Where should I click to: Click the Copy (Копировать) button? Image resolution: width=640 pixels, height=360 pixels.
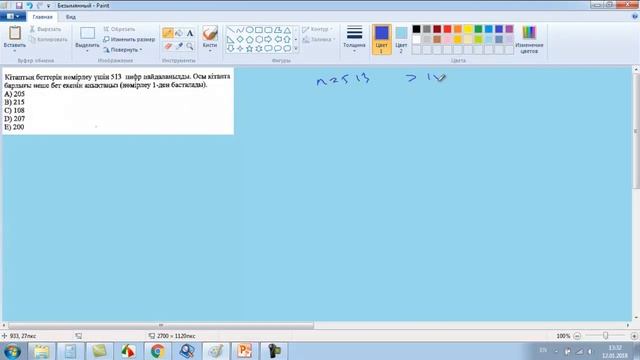pos(48,40)
